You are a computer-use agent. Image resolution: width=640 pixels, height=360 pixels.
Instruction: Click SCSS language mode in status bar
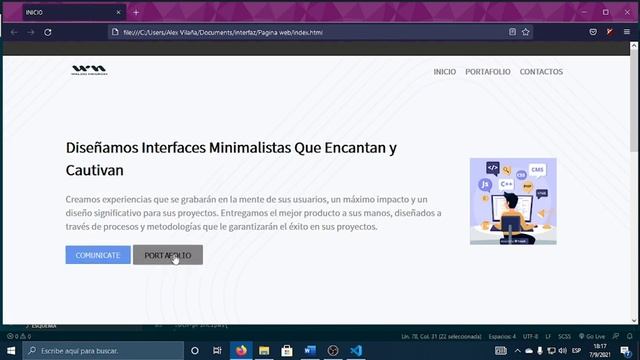coord(564,336)
